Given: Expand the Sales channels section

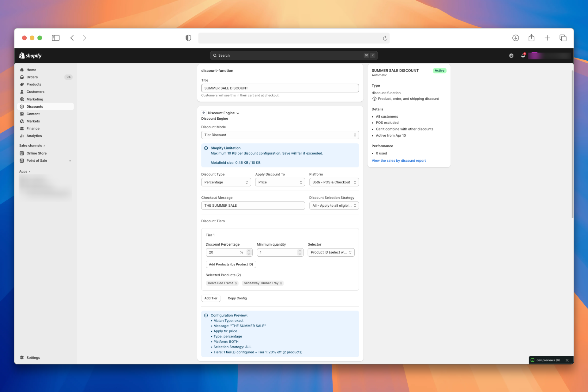Looking at the screenshot, I should coord(32,145).
